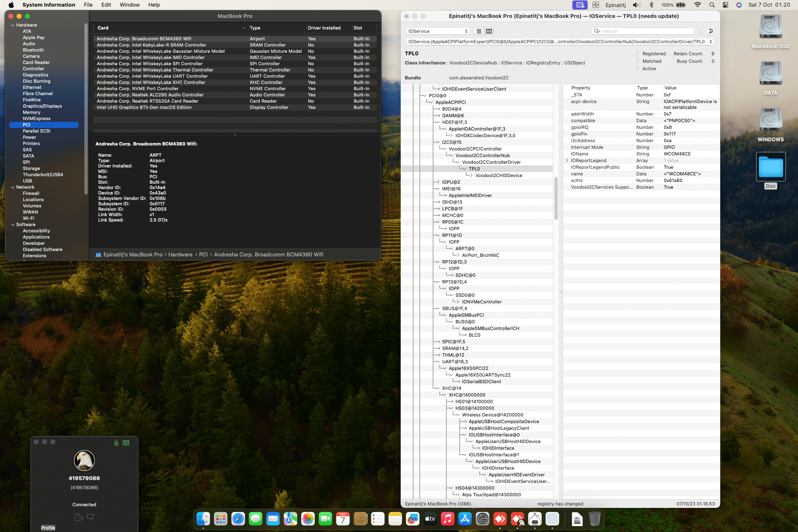Toggle the Registered checkbox
Image resolution: width=798 pixels, height=532 pixels.
637,54
